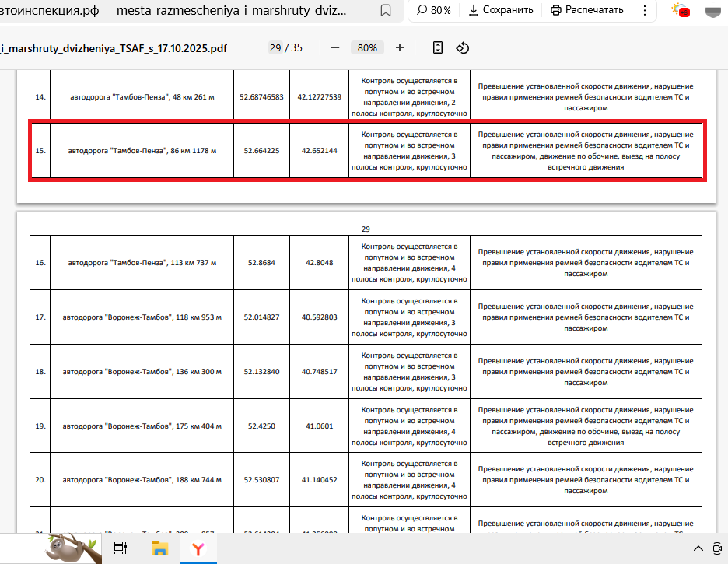Rotate the PDF document
The width and height of the screenshot is (728, 564).
pyautogui.click(x=463, y=47)
